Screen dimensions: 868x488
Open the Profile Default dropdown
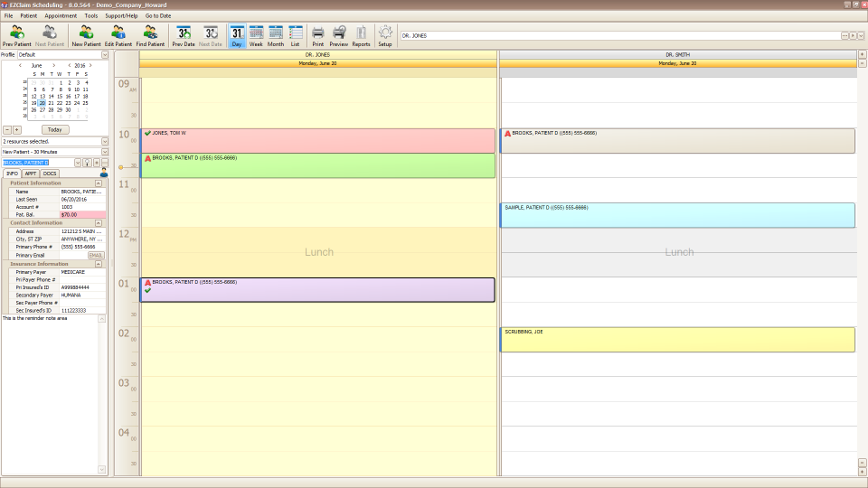tap(105, 55)
